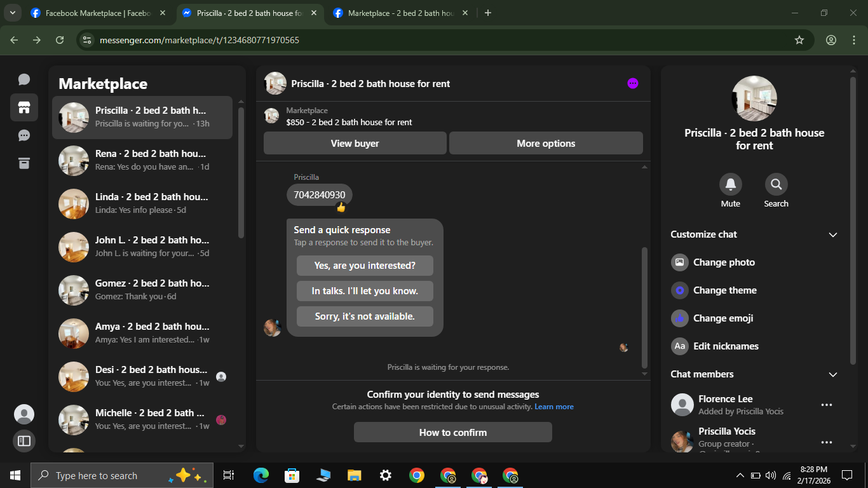The image size is (868, 488).
Task: Open Desi conversation in list
Action: tap(142, 377)
